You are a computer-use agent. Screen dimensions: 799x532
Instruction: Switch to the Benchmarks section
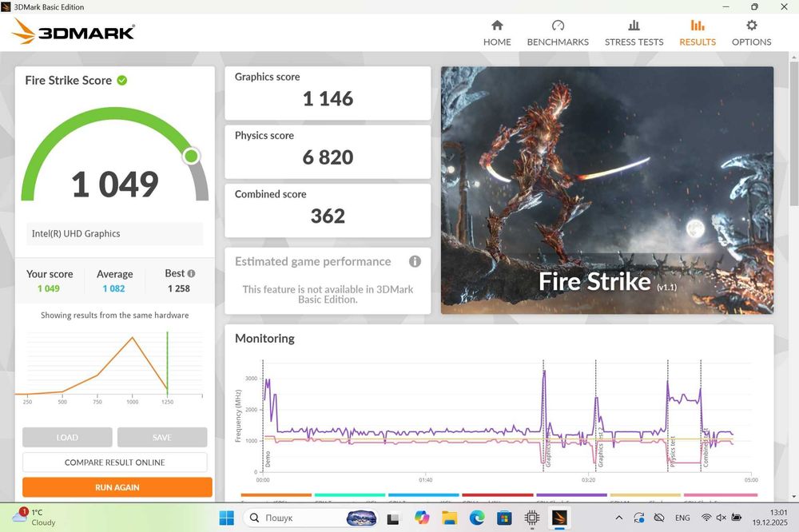(x=558, y=33)
